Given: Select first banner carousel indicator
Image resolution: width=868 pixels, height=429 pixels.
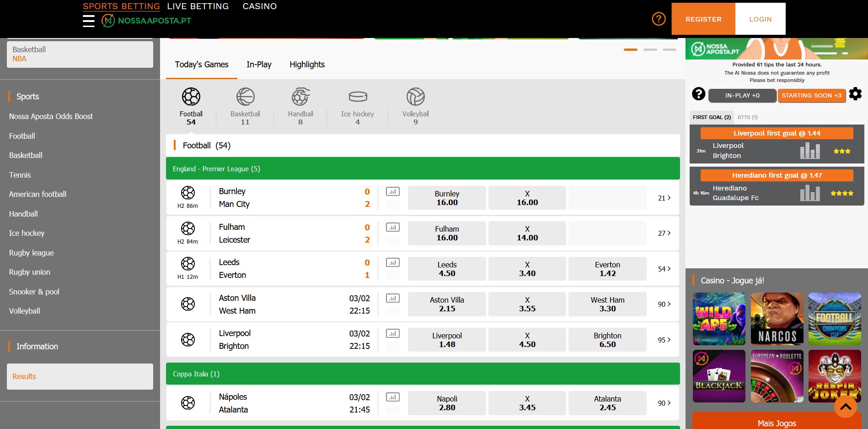Looking at the screenshot, I should (630, 49).
